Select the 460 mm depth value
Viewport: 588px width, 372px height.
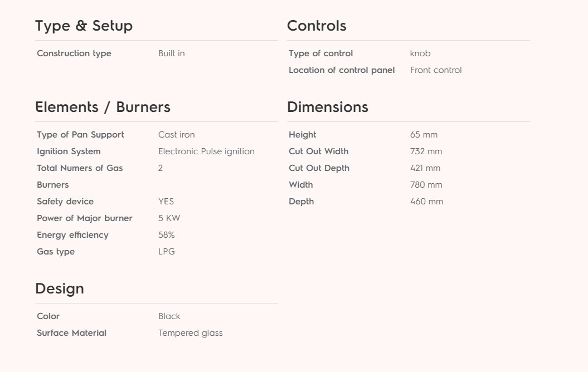[427, 202]
